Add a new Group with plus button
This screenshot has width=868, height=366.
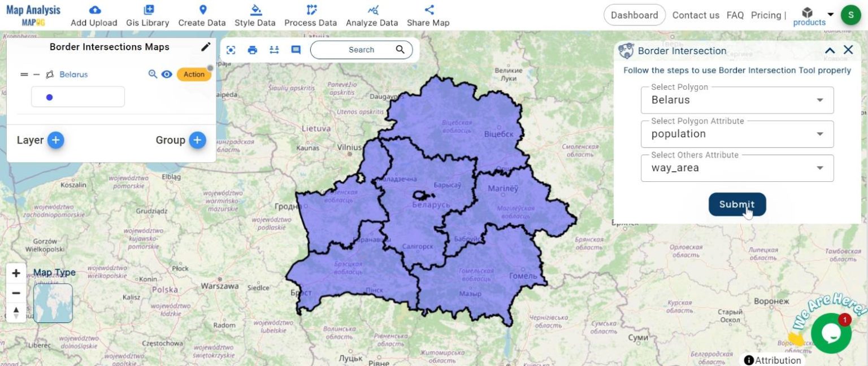pyautogui.click(x=197, y=140)
